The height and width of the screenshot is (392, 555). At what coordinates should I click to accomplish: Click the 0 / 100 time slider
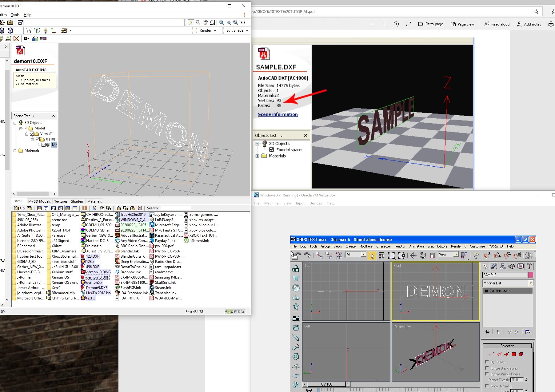tap(326, 384)
